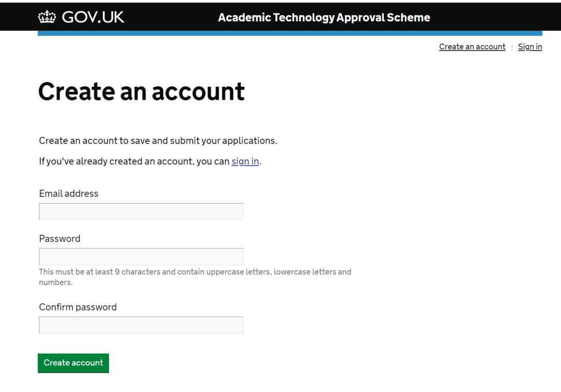561x392 pixels.
Task: Open the GOV.UK homepage wordmark
Action: pos(93,17)
